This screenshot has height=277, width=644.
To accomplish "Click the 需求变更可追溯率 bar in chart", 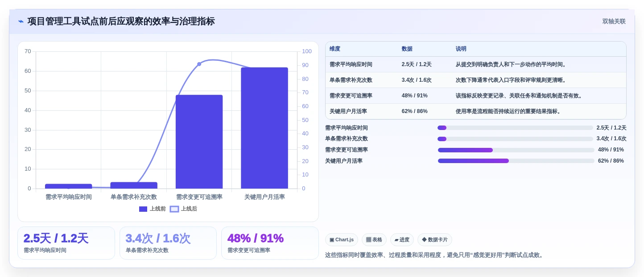I will (199, 142).
